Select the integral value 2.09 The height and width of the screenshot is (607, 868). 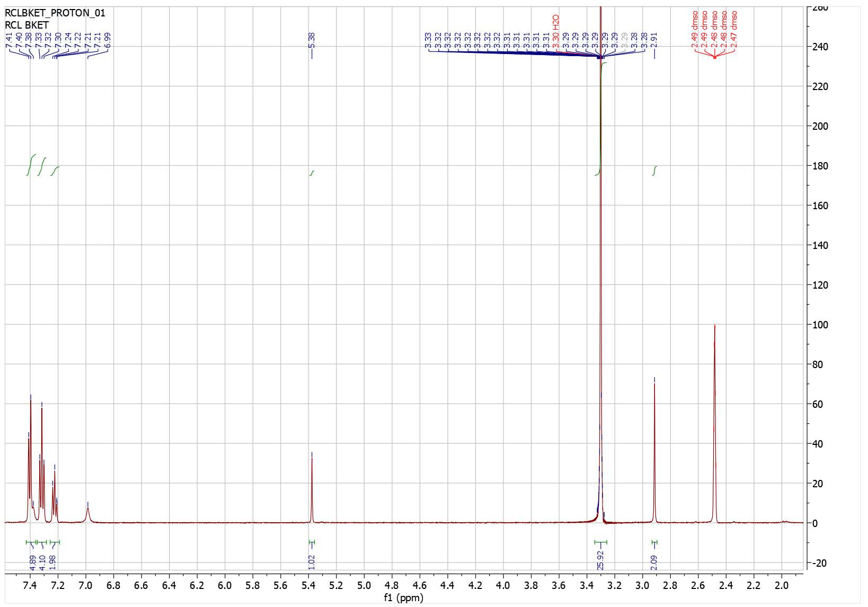tap(654, 561)
